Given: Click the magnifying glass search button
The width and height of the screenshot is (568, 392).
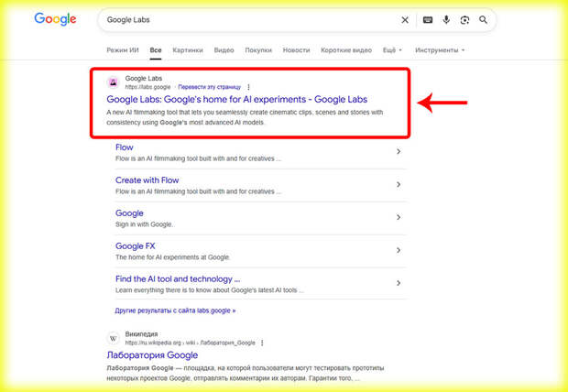Looking at the screenshot, I should (484, 19).
